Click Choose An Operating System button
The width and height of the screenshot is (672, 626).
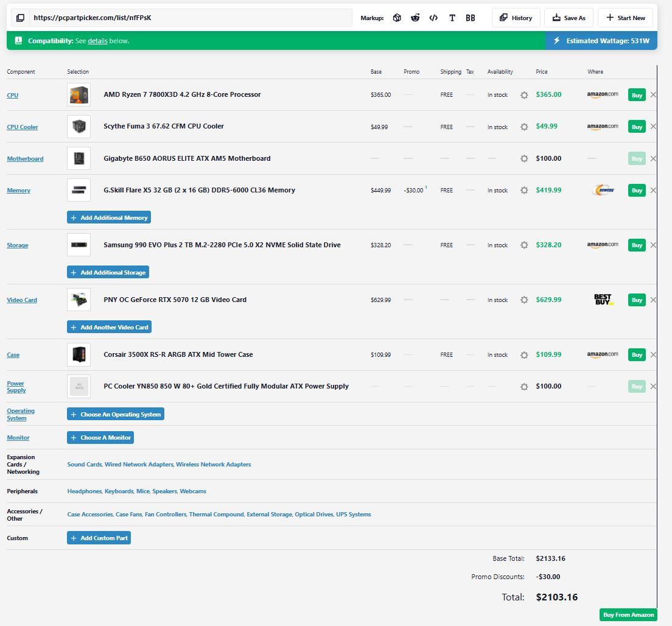pos(116,414)
